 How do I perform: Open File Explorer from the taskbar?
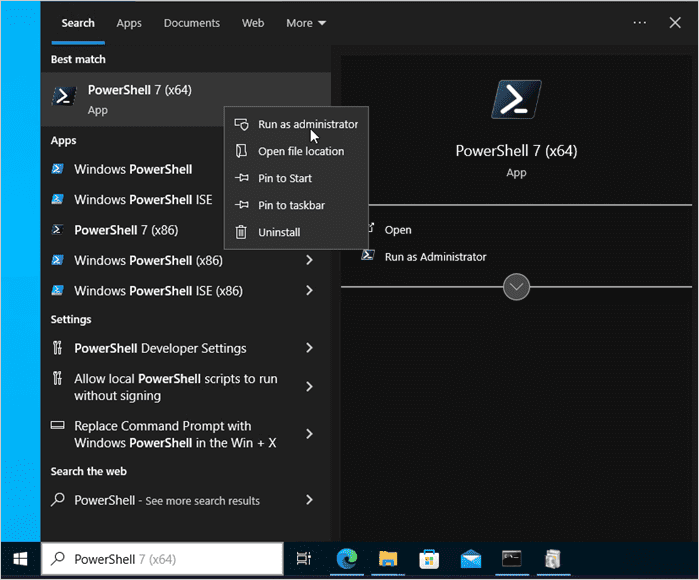[x=388, y=559]
